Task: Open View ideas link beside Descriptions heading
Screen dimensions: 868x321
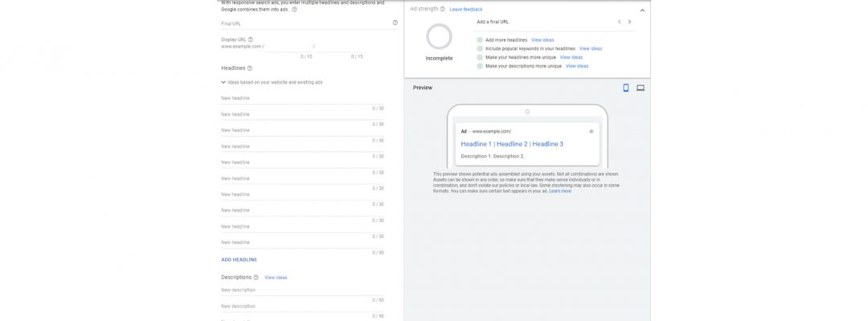Action: (x=276, y=278)
